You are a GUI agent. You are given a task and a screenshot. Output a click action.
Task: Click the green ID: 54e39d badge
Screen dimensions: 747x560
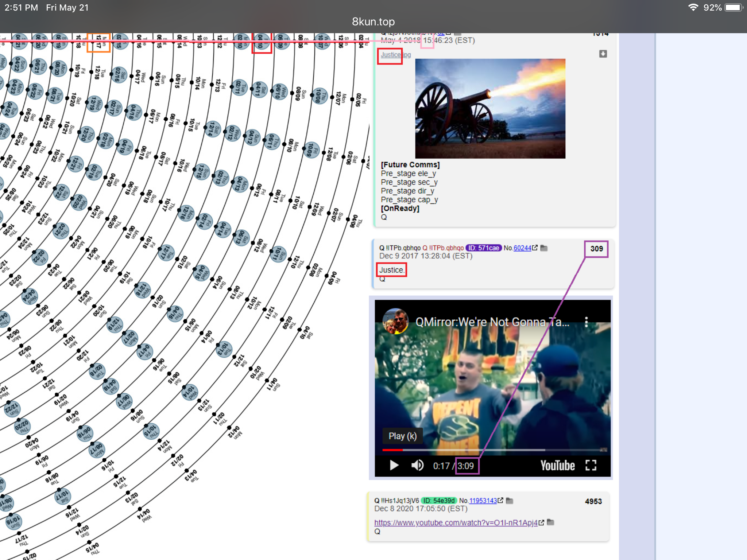point(439,501)
